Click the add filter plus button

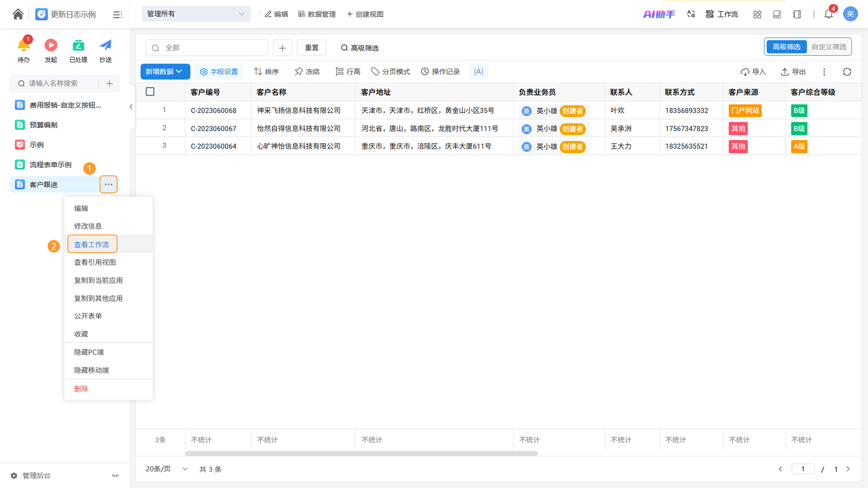pos(282,48)
